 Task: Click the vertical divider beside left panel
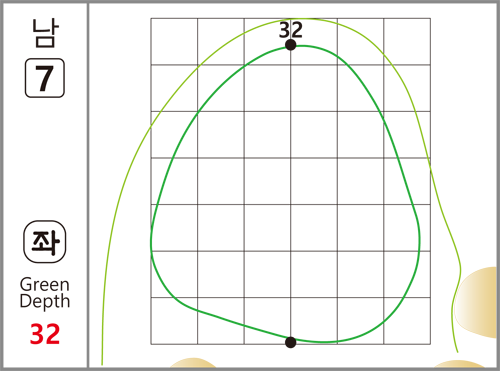pyautogui.click(x=88, y=185)
